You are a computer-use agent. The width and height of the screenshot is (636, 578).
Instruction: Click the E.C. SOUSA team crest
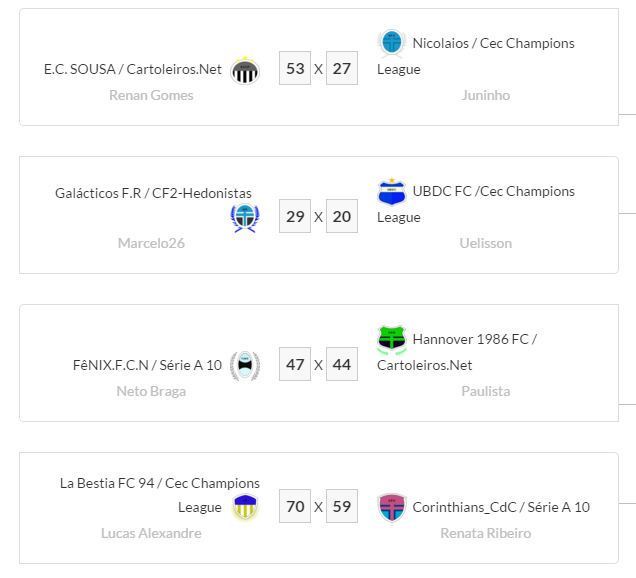click(245, 70)
